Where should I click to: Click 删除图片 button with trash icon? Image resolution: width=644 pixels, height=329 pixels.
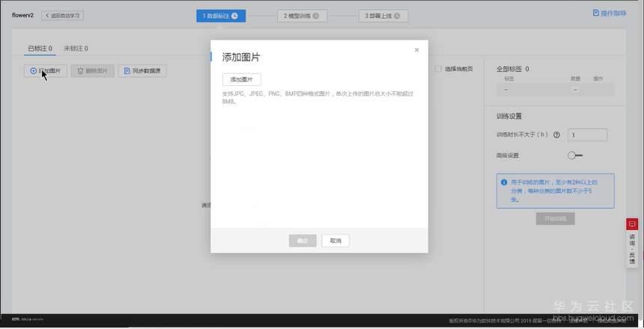coord(92,71)
